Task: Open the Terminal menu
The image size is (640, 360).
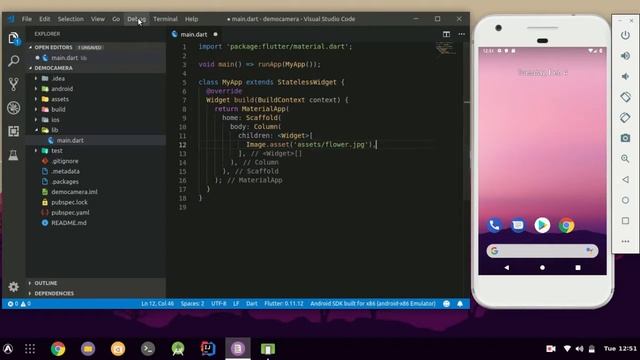Action: point(165,19)
